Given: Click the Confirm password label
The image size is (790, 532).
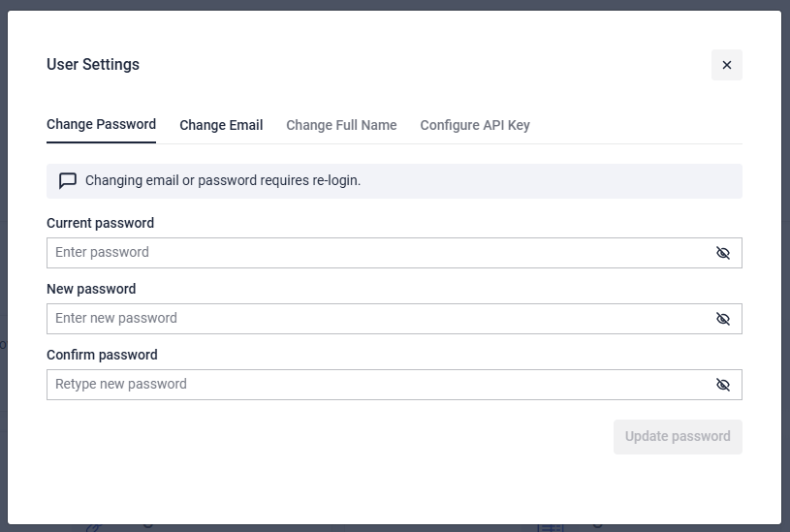Looking at the screenshot, I should click(x=102, y=355).
